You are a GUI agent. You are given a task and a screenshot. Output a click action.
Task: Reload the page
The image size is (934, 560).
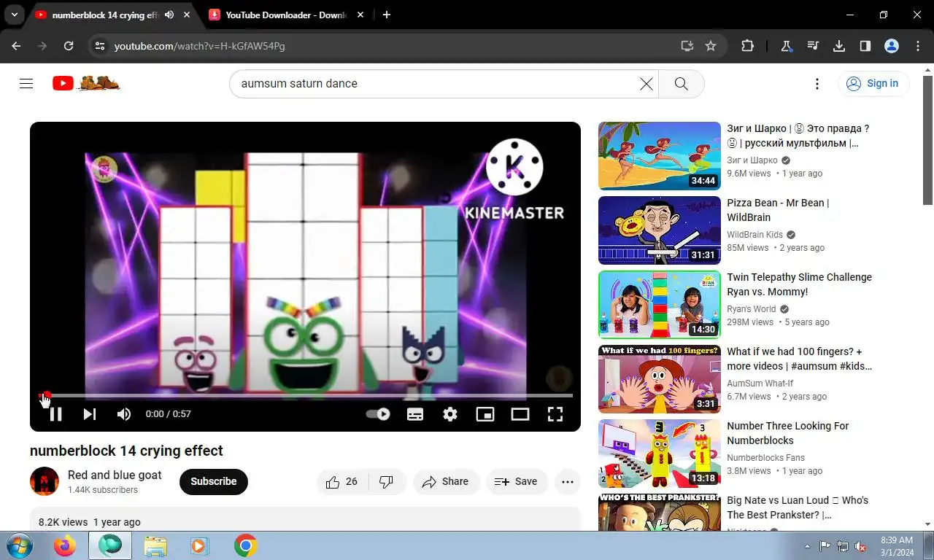(69, 46)
